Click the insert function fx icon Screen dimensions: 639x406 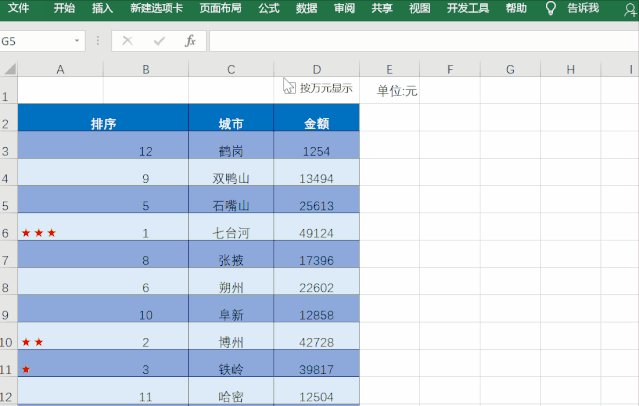pyautogui.click(x=190, y=41)
